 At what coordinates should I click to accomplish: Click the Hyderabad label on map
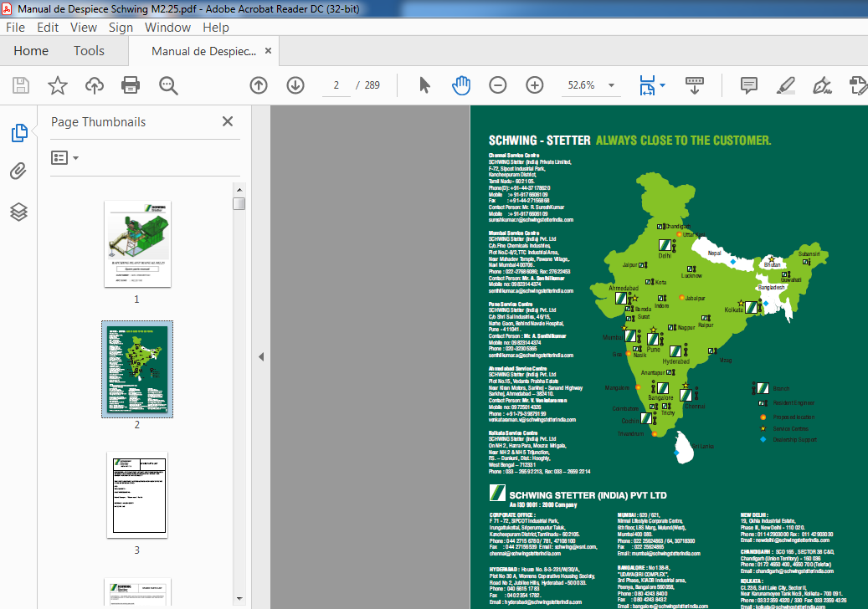tap(676, 361)
